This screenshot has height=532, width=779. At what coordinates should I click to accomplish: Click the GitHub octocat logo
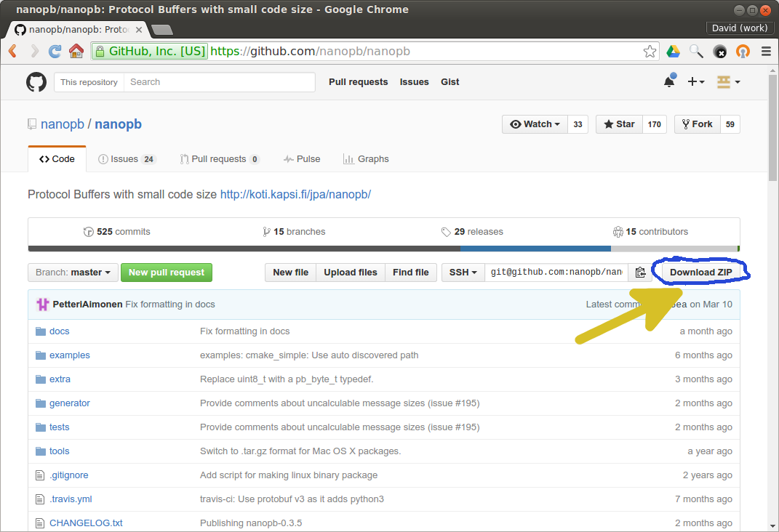point(36,82)
